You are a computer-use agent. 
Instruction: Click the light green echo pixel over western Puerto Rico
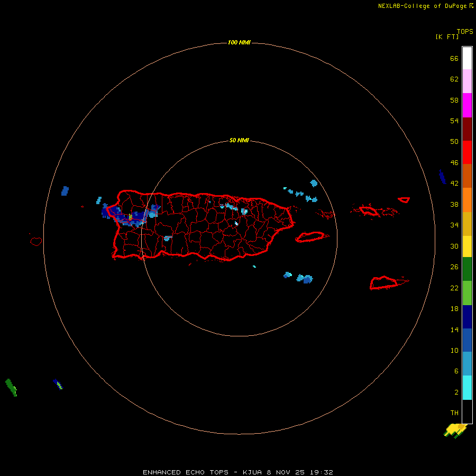(x=130, y=217)
